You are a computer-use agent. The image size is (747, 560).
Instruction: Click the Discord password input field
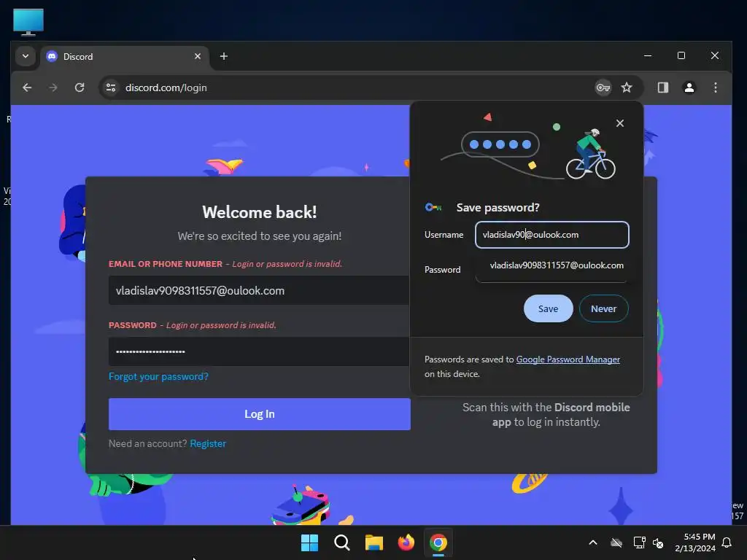[259, 351]
